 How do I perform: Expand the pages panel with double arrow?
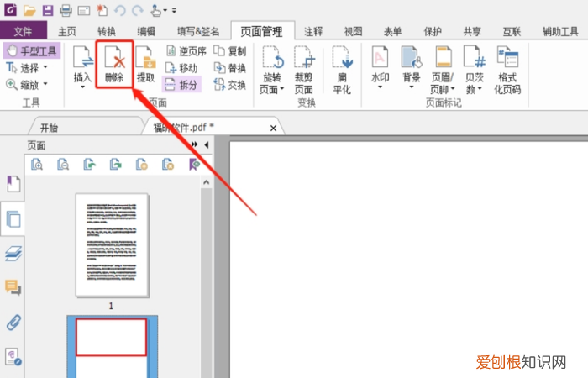point(194,144)
